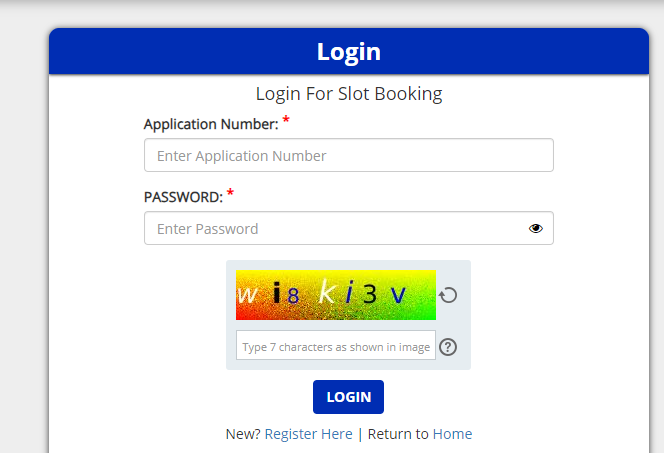This screenshot has width=664, height=453.
Task: Toggle password visibility eye icon
Action: tap(536, 229)
